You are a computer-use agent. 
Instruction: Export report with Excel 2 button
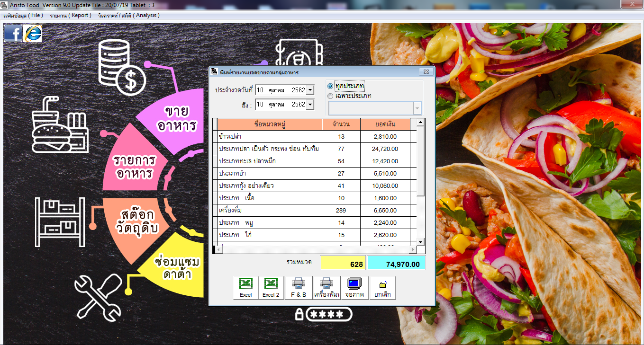tap(271, 288)
